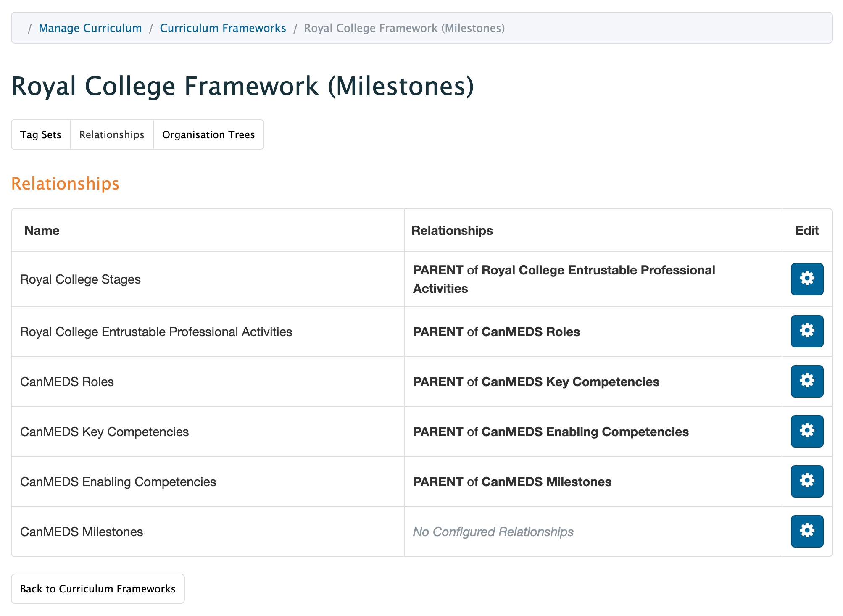
Task: Click the Name column header
Action: tap(42, 231)
